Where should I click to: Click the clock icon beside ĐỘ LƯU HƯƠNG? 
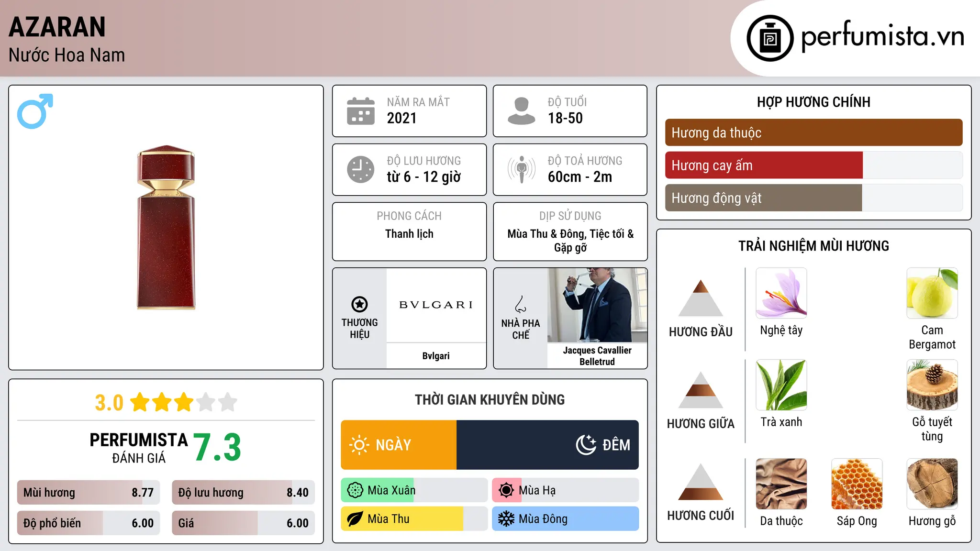[361, 169]
